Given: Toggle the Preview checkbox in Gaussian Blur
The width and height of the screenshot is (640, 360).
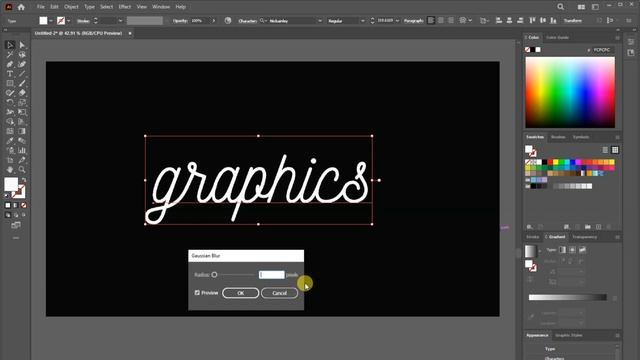Looking at the screenshot, I should coord(197,293).
